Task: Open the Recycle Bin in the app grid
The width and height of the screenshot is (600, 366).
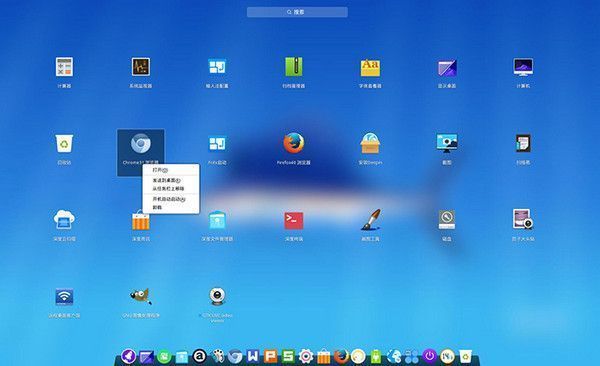Action: click(x=64, y=144)
